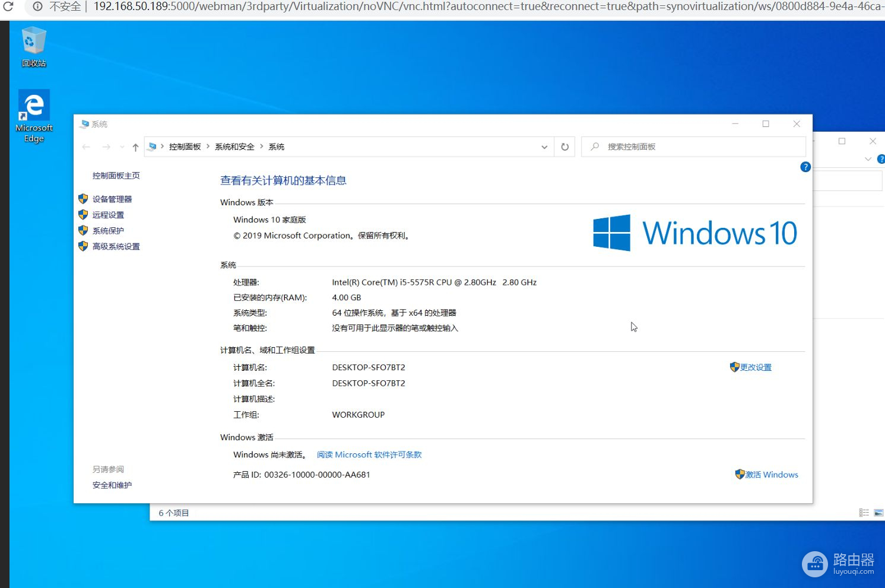
Task: Click the refresh button beside address bar
Action: click(x=564, y=147)
